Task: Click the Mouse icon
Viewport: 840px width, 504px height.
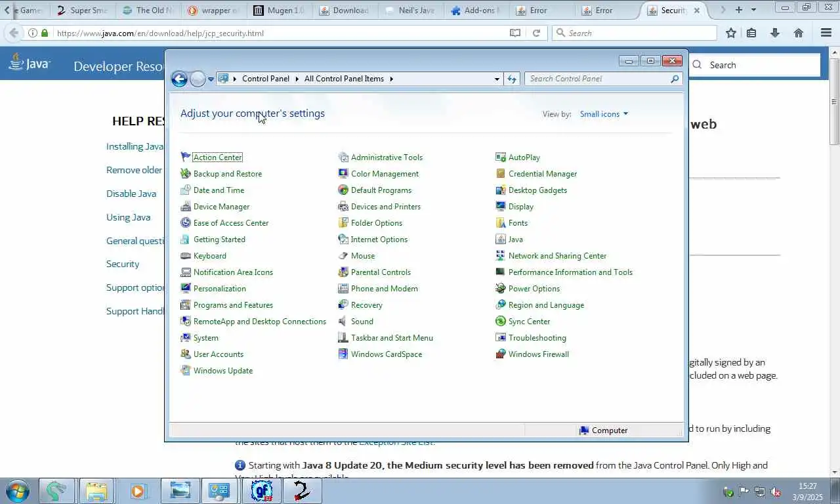Action: (343, 256)
